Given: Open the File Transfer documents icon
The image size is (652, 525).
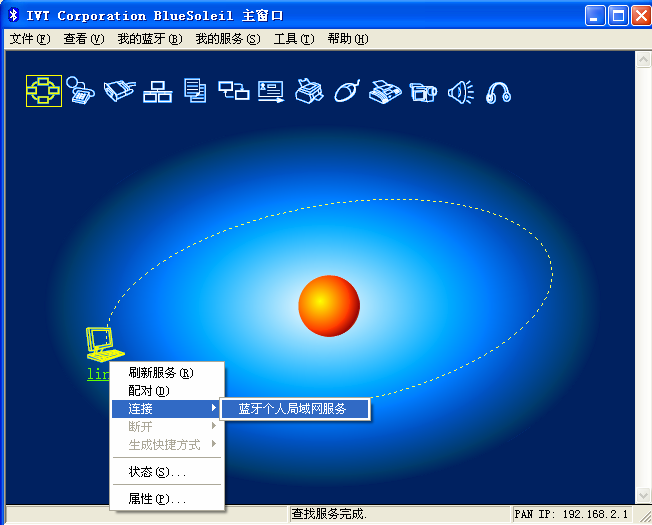Looking at the screenshot, I should coord(195,92).
